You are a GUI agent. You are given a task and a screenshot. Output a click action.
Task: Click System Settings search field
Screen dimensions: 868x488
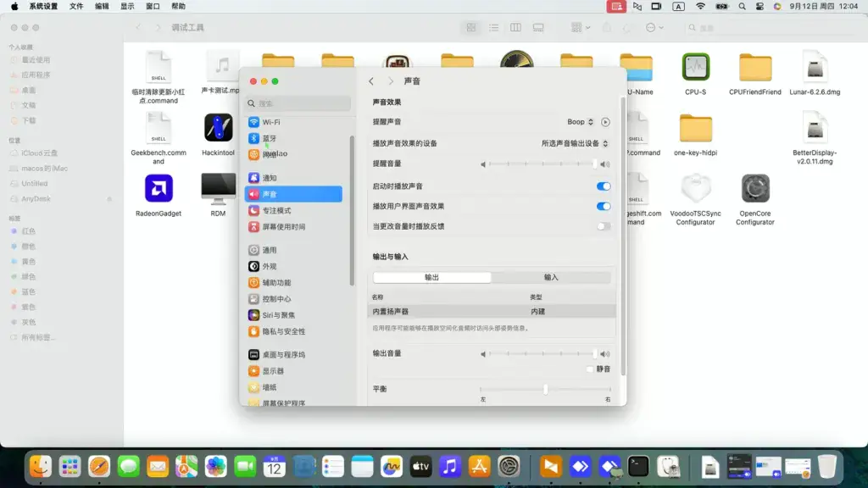pyautogui.click(x=298, y=103)
